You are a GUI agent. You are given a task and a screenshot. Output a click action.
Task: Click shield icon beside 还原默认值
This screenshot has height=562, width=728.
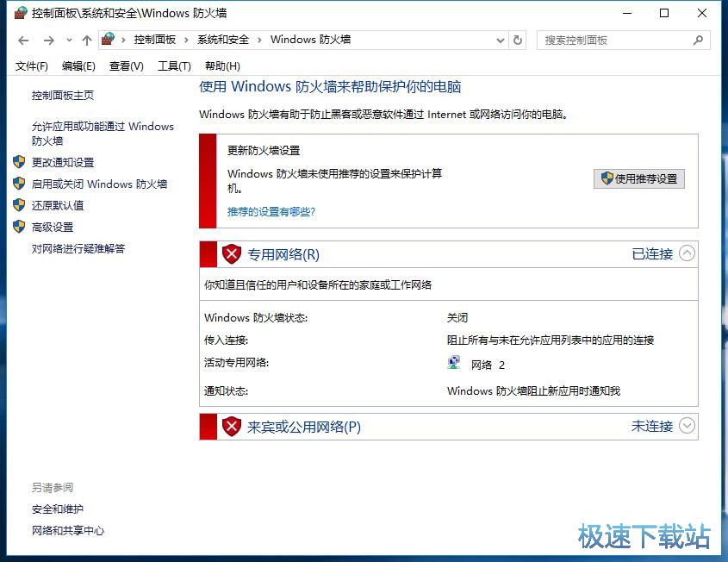[19, 205]
